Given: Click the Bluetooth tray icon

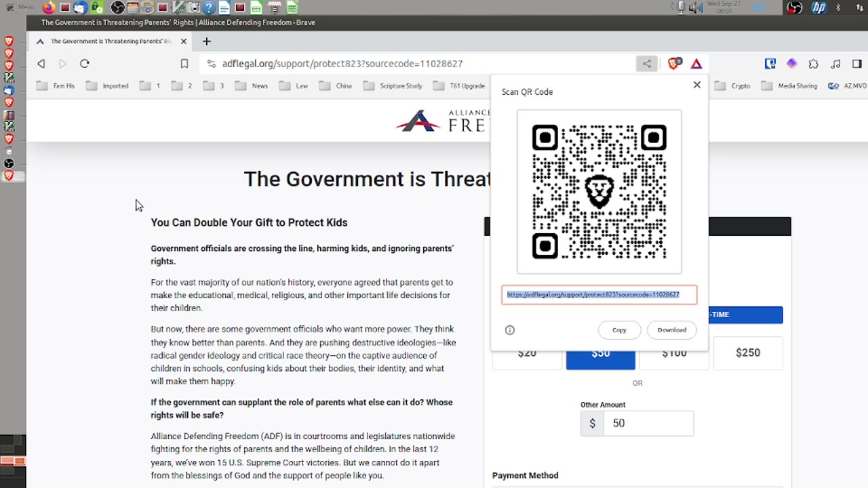Looking at the screenshot, I should tap(838, 8).
